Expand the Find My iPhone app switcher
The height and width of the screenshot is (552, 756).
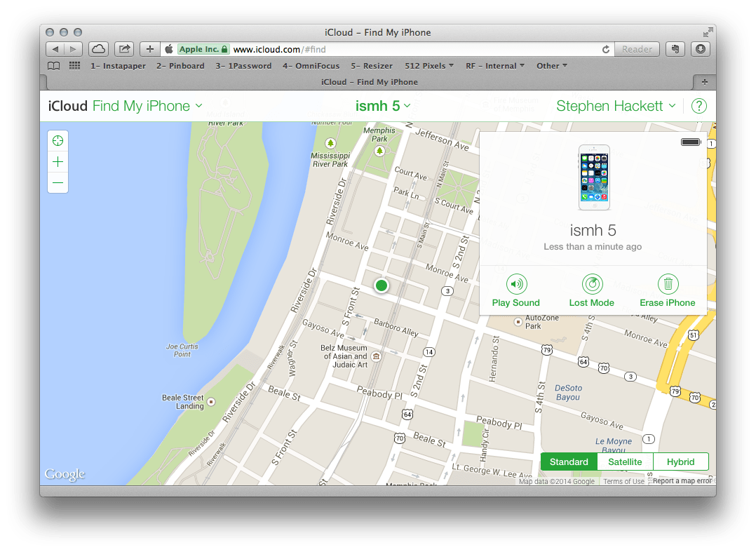click(x=147, y=105)
